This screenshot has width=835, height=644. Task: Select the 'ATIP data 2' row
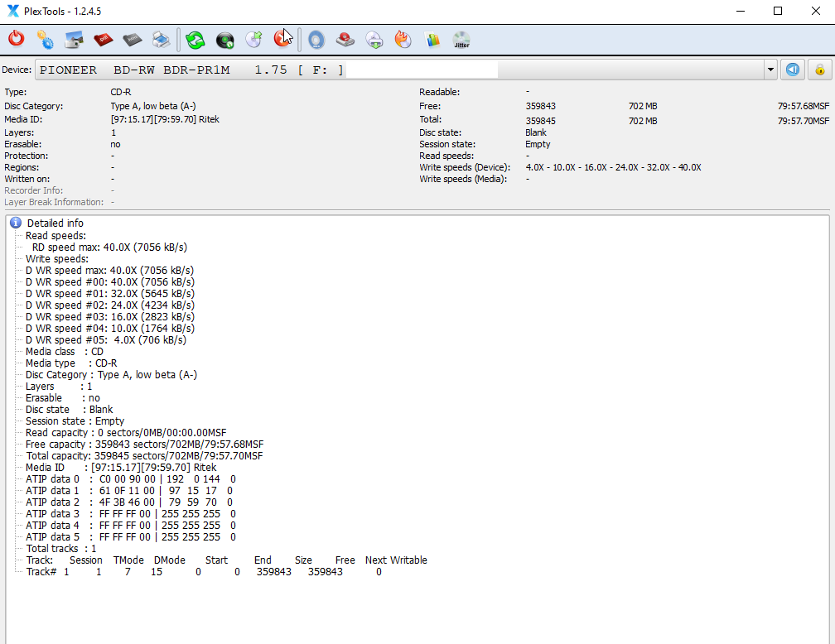(129, 502)
